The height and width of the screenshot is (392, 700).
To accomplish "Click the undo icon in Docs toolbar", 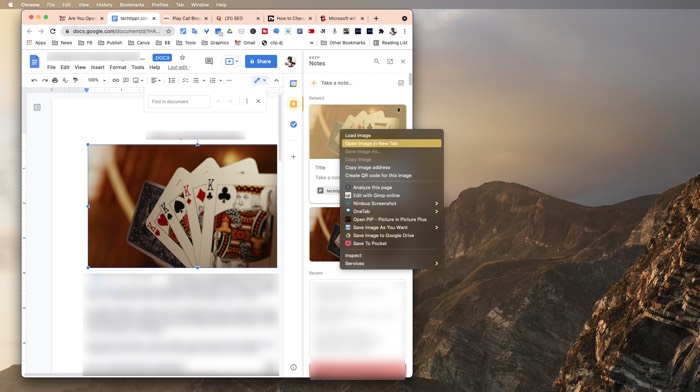I will (34, 80).
